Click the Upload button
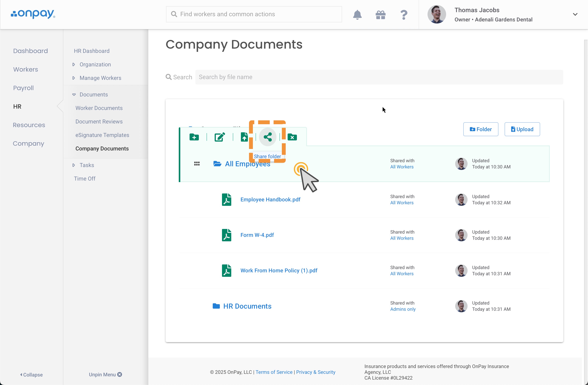The image size is (588, 385). [x=522, y=129]
